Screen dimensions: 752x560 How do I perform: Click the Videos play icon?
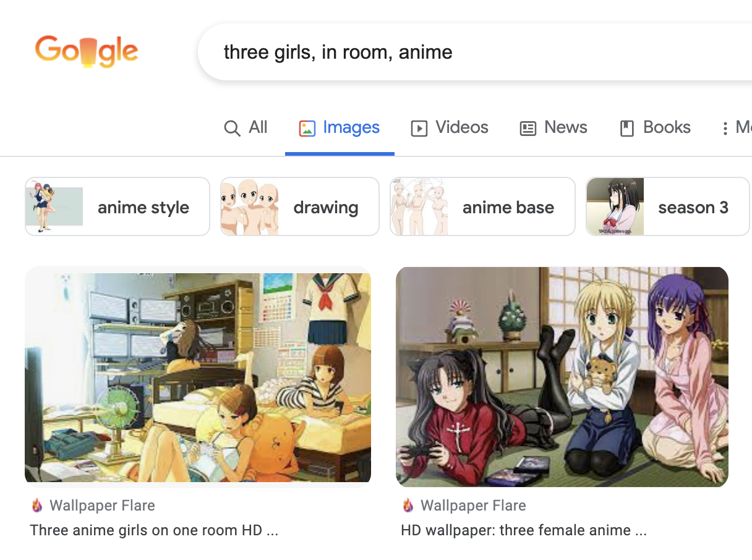[x=419, y=129]
